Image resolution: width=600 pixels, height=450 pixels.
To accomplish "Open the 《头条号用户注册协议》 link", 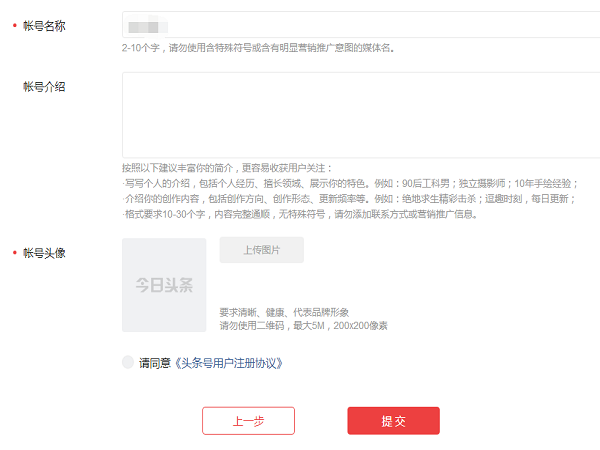I will coord(229,363).
